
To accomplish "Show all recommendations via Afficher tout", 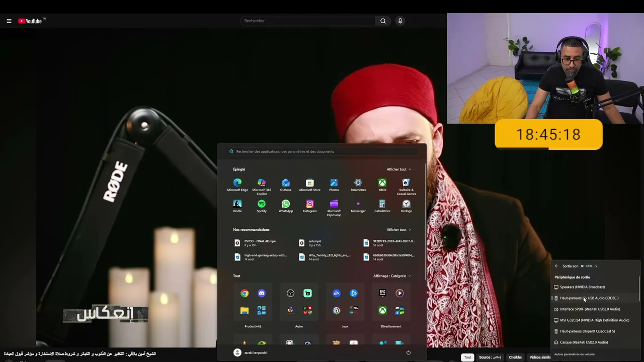I will click(398, 230).
